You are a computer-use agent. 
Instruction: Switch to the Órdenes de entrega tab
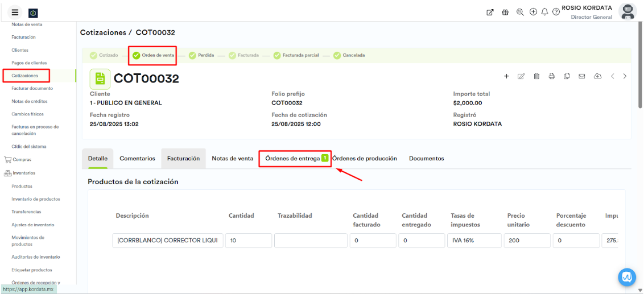click(292, 159)
